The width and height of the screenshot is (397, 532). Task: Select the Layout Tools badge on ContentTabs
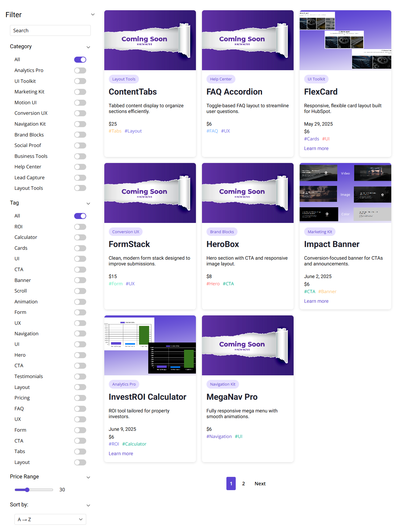(124, 79)
